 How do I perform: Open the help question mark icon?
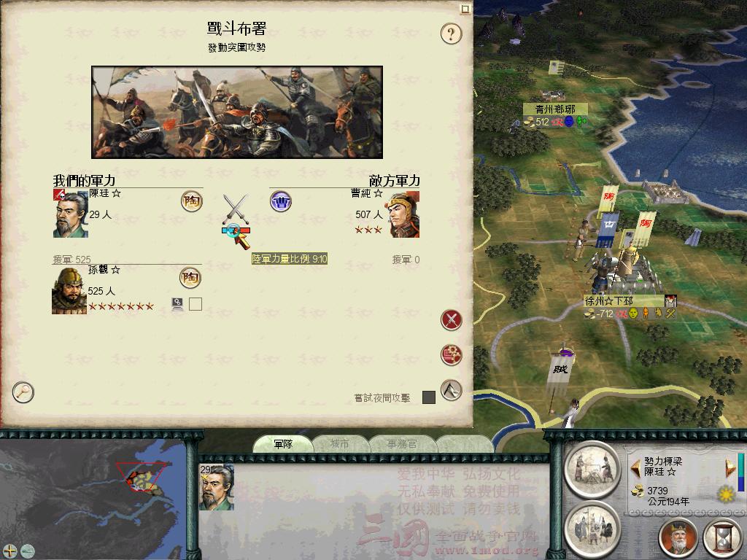[x=451, y=34]
